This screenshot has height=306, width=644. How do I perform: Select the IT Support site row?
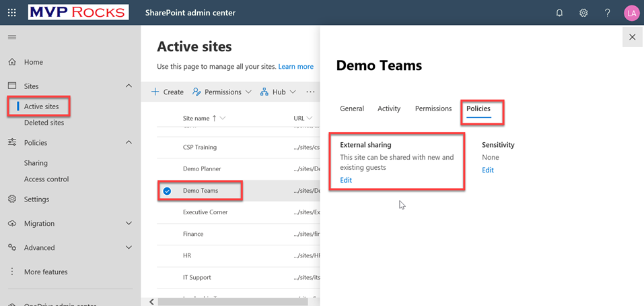(238, 277)
